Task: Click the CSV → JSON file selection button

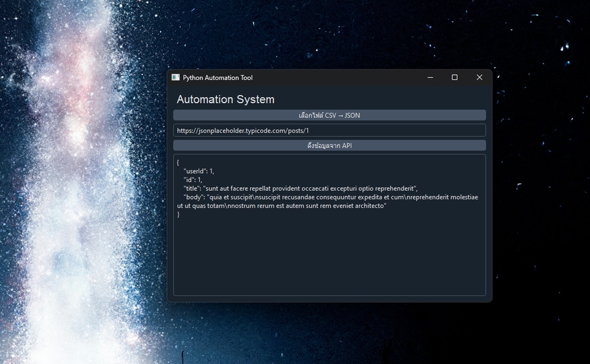Action: (329, 115)
